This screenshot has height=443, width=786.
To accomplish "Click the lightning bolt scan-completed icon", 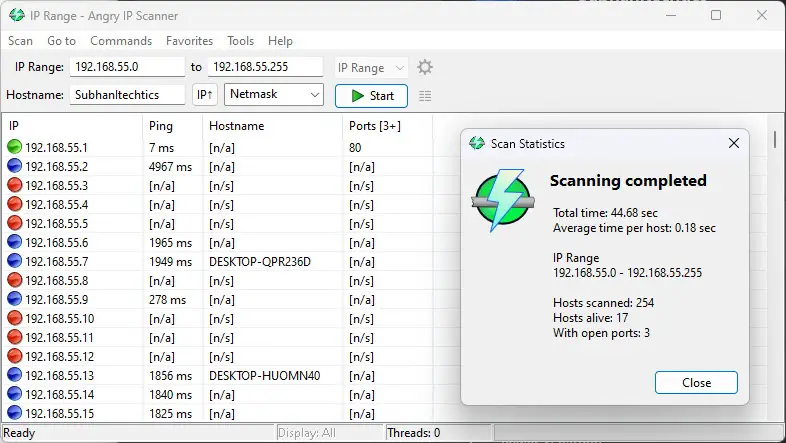I will (503, 203).
